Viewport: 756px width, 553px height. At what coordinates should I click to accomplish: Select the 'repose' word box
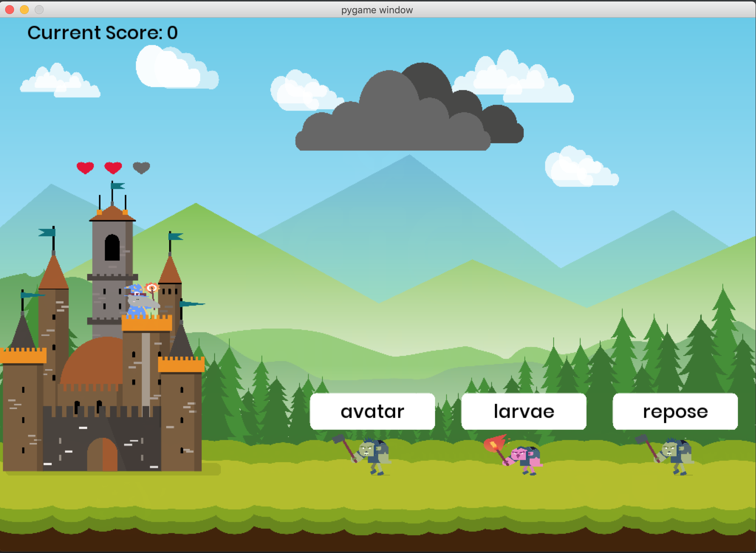tap(675, 411)
